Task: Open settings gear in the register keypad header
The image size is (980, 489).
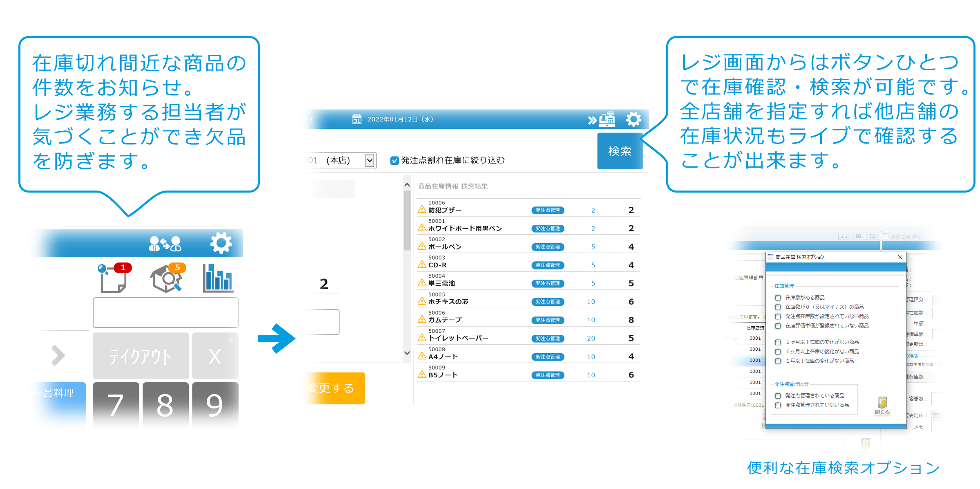Action: coord(221,243)
